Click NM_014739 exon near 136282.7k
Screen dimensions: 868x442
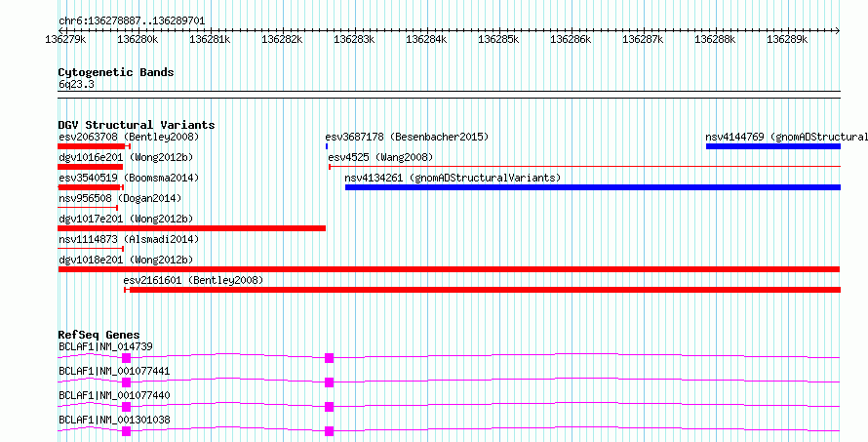tap(330, 358)
